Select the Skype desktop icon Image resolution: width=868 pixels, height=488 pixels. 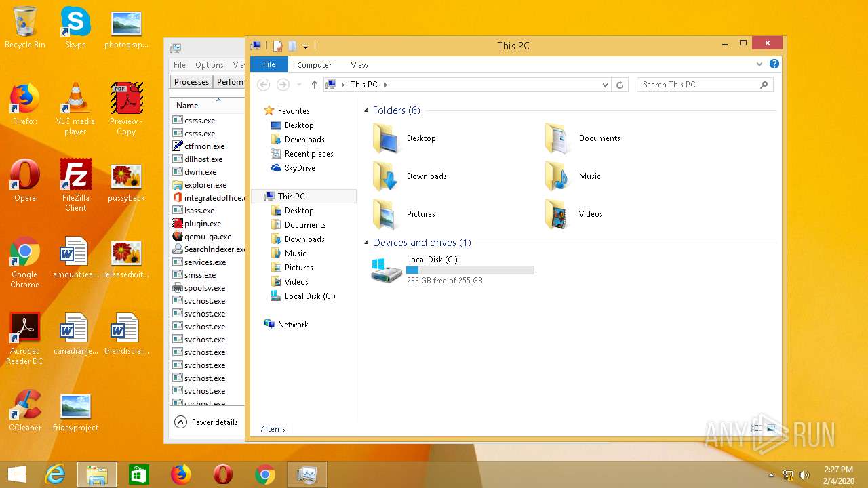point(75,28)
